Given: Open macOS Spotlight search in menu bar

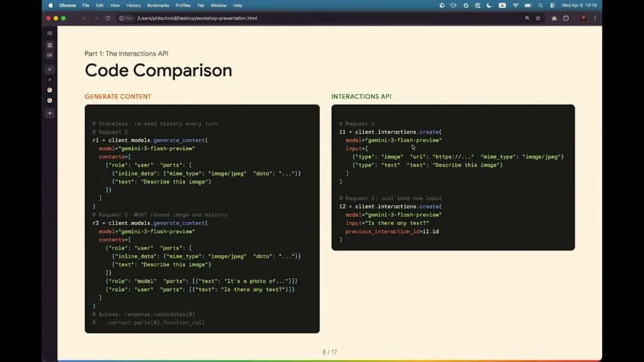Looking at the screenshot, I should 541,5.
